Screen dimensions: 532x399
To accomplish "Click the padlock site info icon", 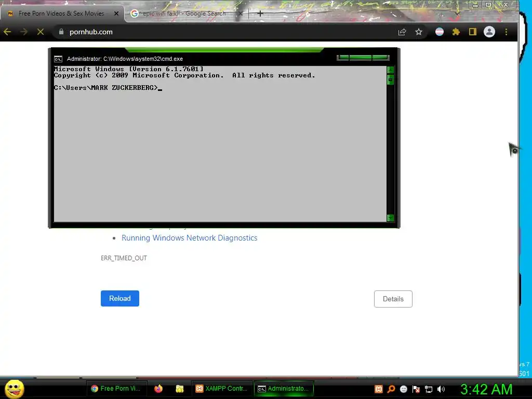I will (x=61, y=32).
